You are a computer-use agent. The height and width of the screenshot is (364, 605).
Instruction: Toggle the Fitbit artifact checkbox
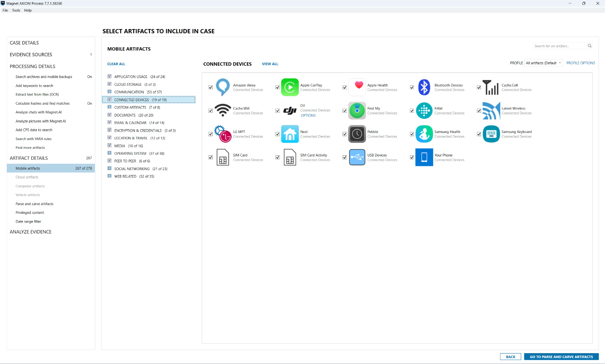412,111
